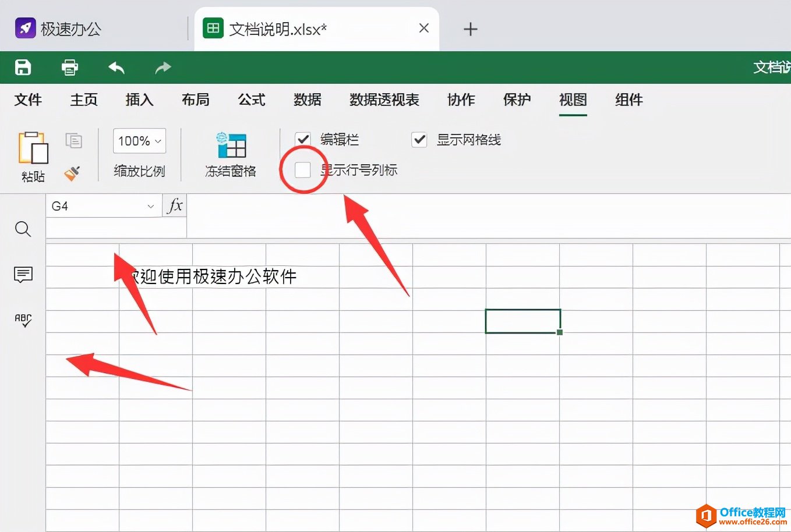Image resolution: width=791 pixels, height=532 pixels.
Task: Expand the cell name box dropdown showing G4
Action: [151, 205]
